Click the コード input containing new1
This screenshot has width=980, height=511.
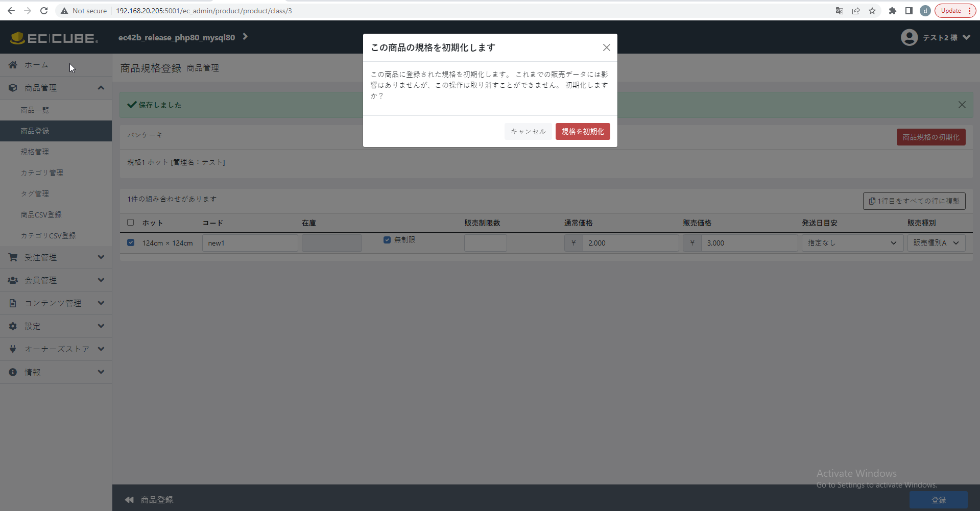coord(250,242)
